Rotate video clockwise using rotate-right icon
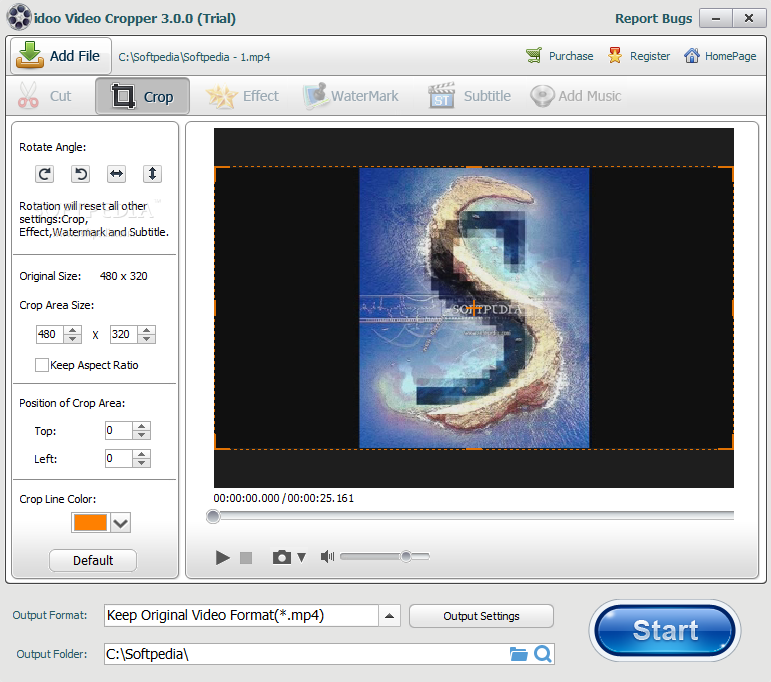Viewport: 771px width, 682px height. (45, 174)
